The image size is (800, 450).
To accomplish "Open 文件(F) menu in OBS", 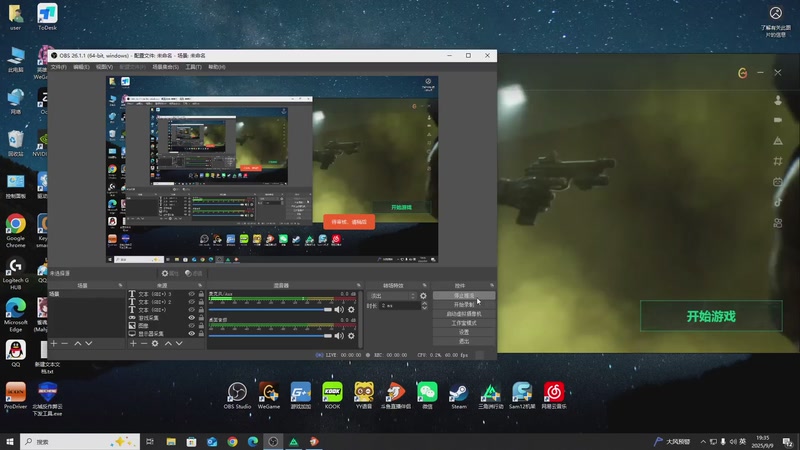I will (58, 67).
